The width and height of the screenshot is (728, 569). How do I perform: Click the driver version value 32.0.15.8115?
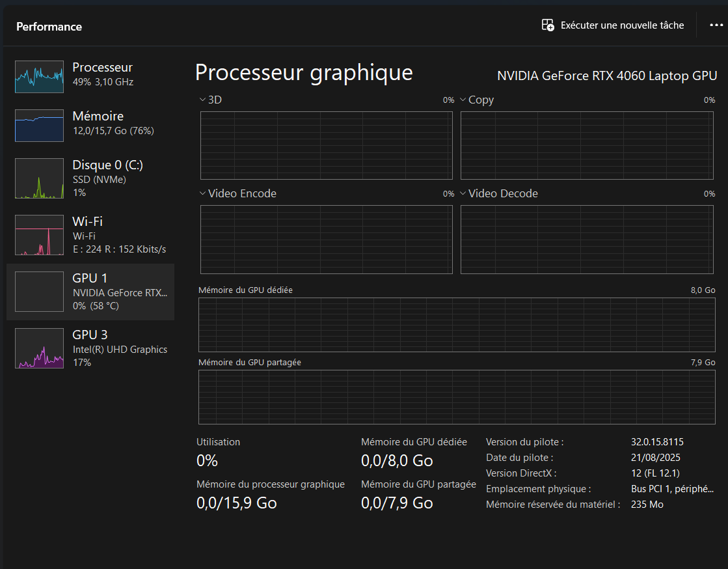(x=657, y=442)
